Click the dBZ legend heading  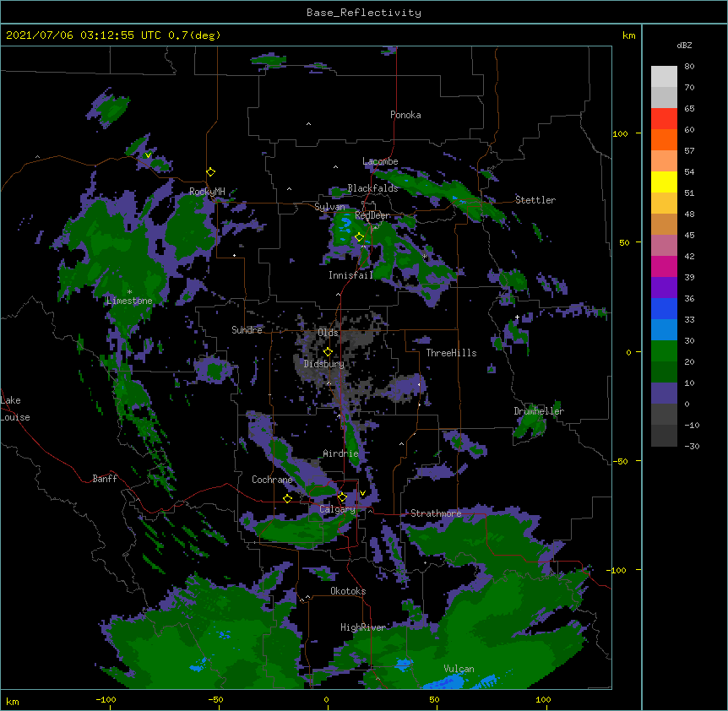(x=684, y=45)
